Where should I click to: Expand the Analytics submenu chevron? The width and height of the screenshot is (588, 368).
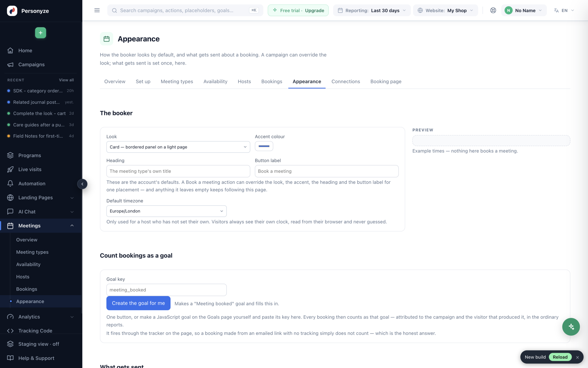[72, 317]
